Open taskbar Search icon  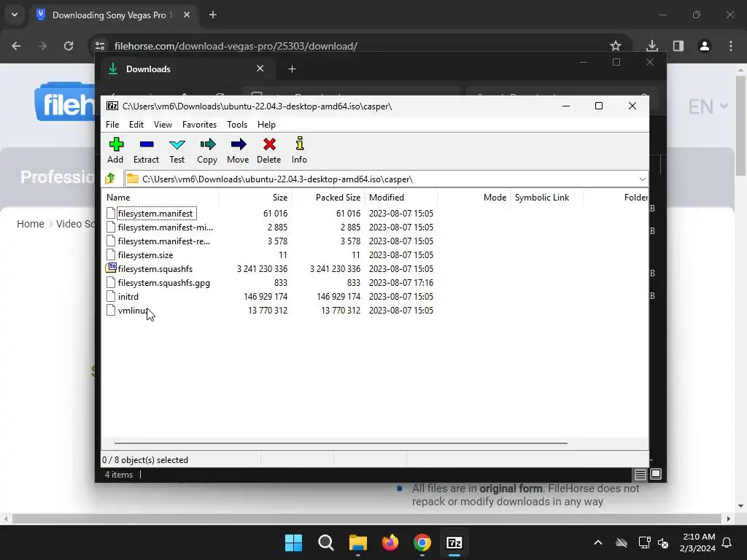[326, 542]
